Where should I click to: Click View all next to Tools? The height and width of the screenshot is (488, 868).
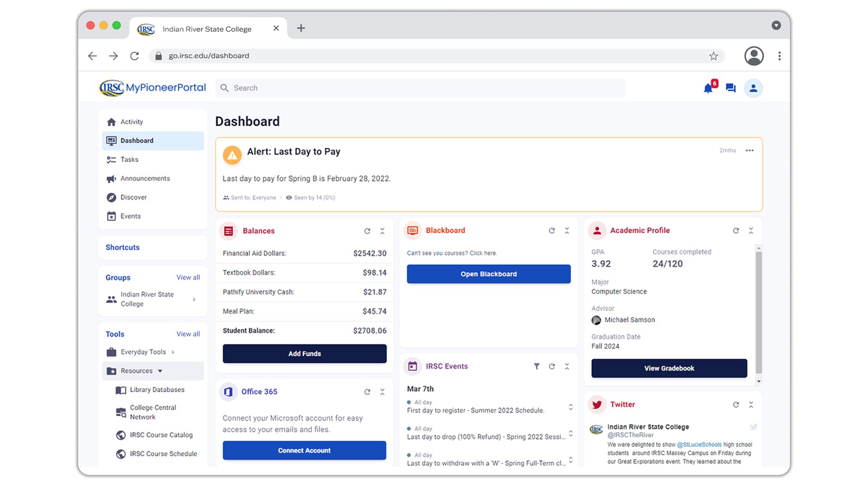tap(188, 334)
